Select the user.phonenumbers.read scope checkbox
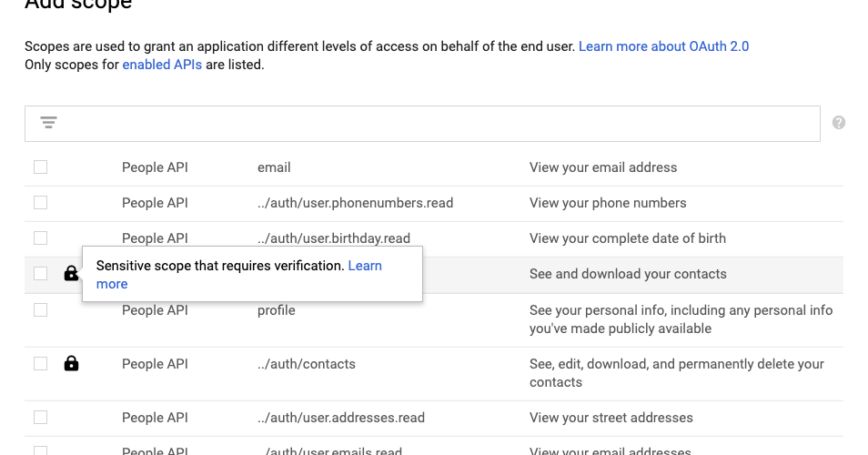 (40, 202)
